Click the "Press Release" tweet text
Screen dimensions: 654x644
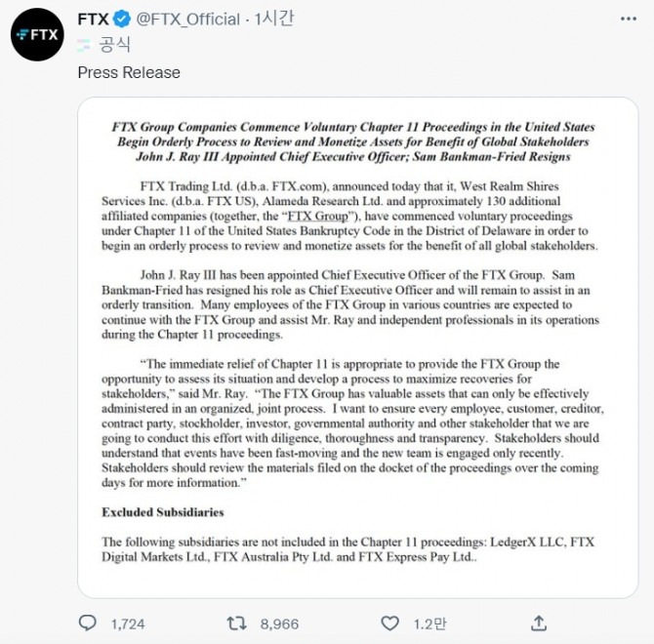129,72
